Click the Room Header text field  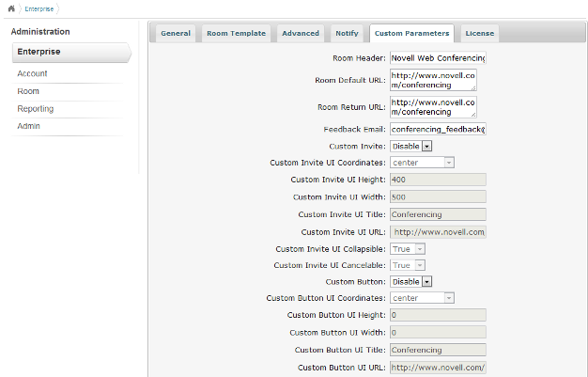[x=437, y=58]
